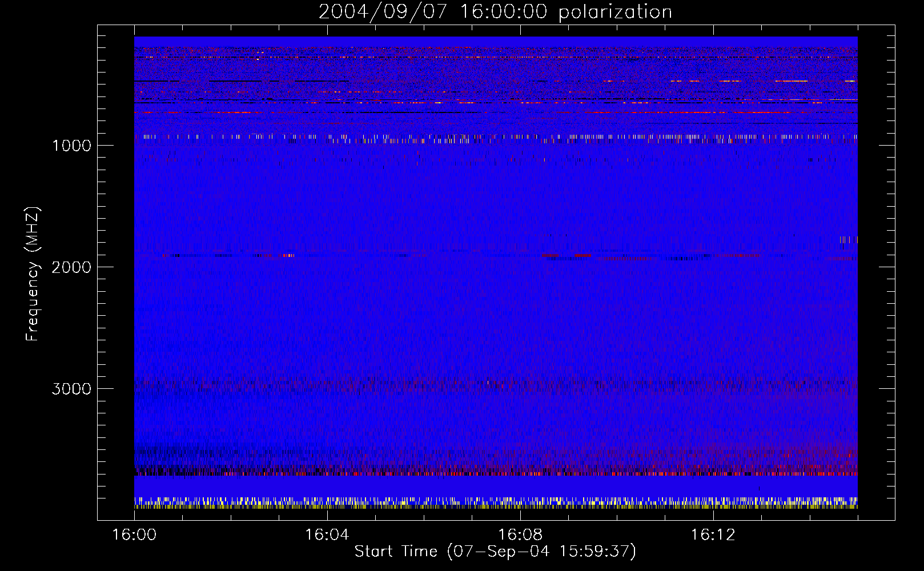Click the 16:08 time tick label
This screenshot has height=571, width=924.
pos(520,535)
